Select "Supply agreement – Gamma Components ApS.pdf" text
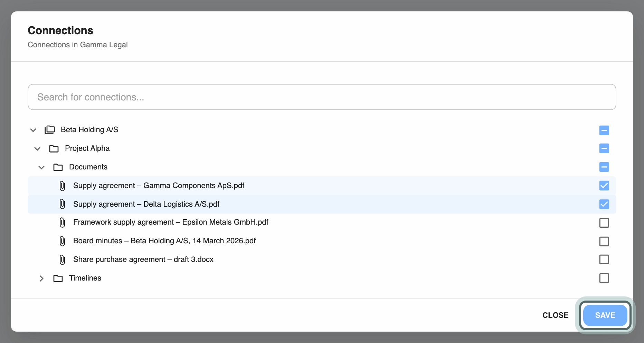This screenshot has width=644, height=343. (159, 186)
